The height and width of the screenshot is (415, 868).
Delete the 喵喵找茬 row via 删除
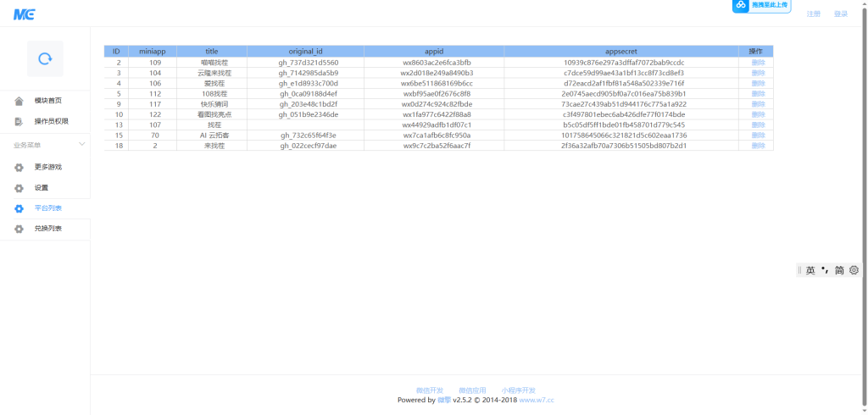(x=757, y=63)
